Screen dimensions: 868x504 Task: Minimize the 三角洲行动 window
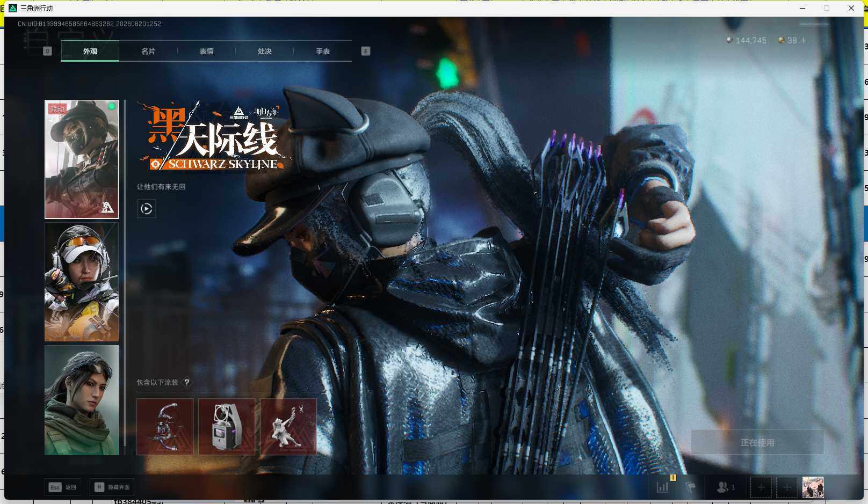point(802,8)
